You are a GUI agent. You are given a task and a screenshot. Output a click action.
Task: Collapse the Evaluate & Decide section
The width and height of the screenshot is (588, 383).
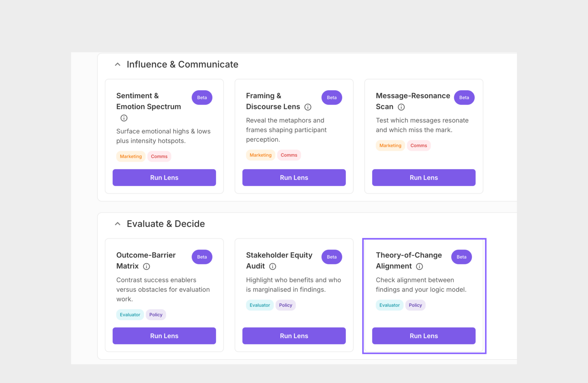click(x=117, y=224)
